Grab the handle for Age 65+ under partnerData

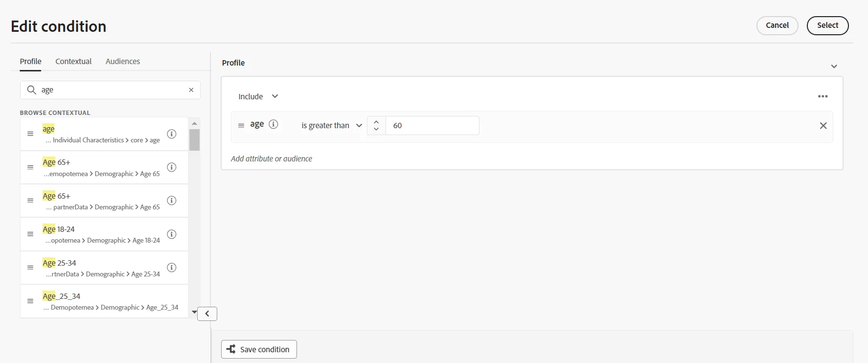[30, 201]
